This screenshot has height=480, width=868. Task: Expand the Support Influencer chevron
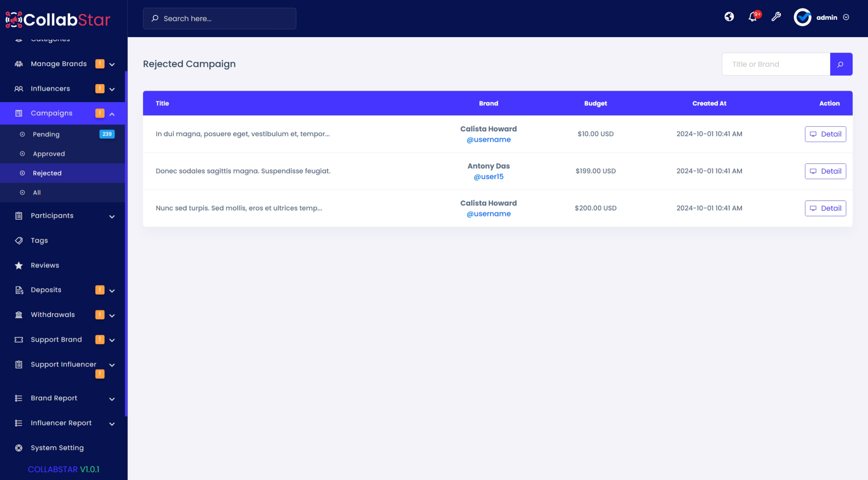[112, 365]
